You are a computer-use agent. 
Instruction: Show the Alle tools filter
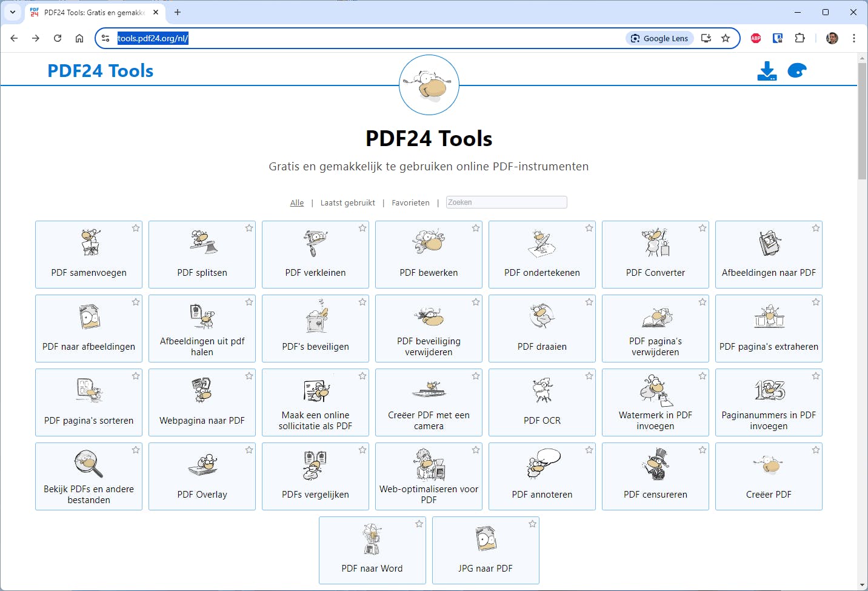coord(297,203)
